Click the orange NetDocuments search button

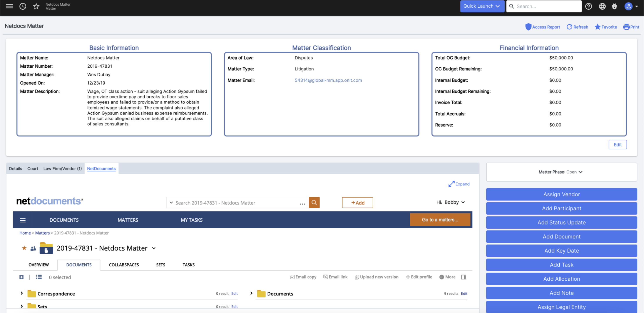314,203
